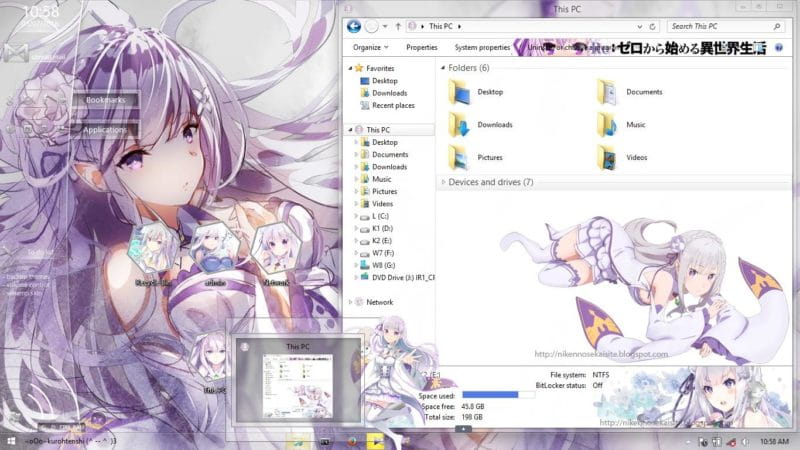Select This PC in navigation pane
This screenshot has height=450, width=800.
coord(378,130)
